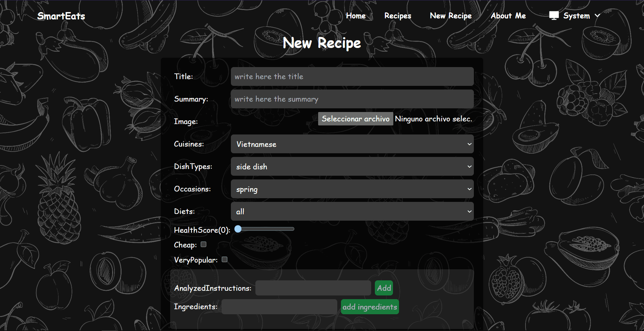Screen dimensions: 644x331
Task: Go to the Home page
Action: (x=356, y=16)
